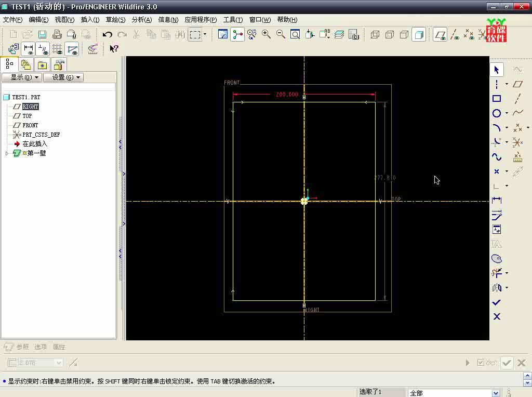Viewport: 532px width, 397px height.
Task: Refit the view to screen
Action: coord(295,35)
